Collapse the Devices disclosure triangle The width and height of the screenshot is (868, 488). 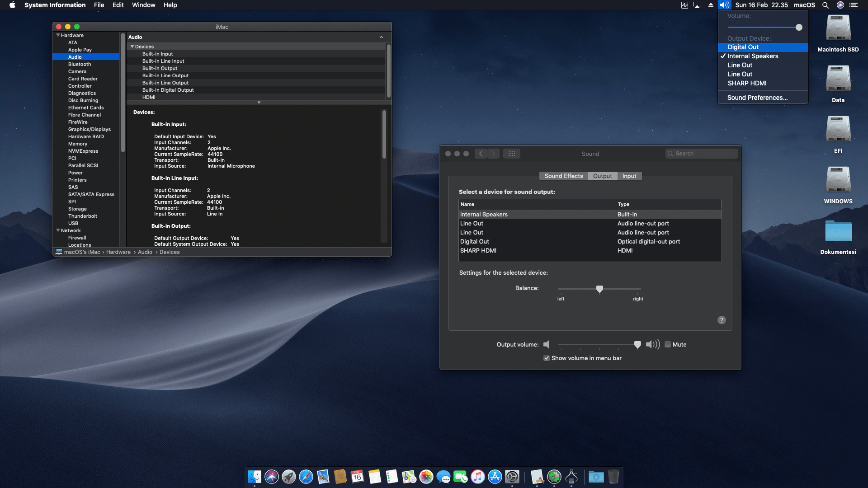click(x=132, y=47)
